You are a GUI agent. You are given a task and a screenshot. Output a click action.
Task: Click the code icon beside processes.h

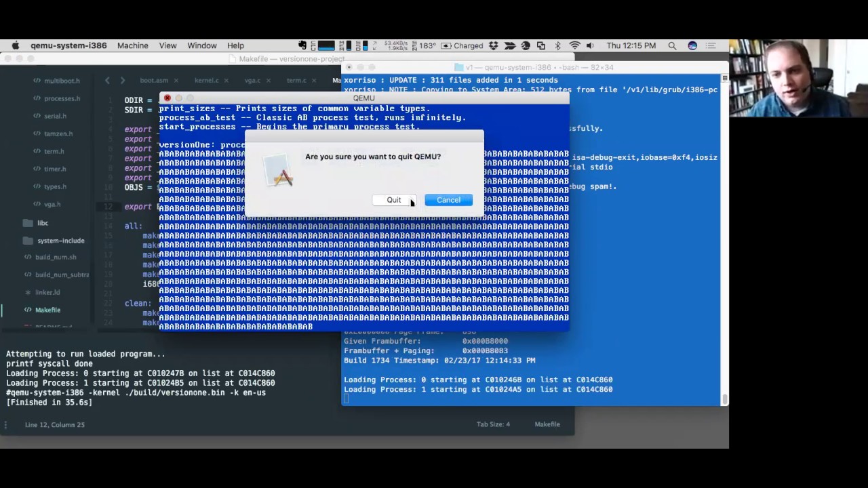click(x=37, y=98)
